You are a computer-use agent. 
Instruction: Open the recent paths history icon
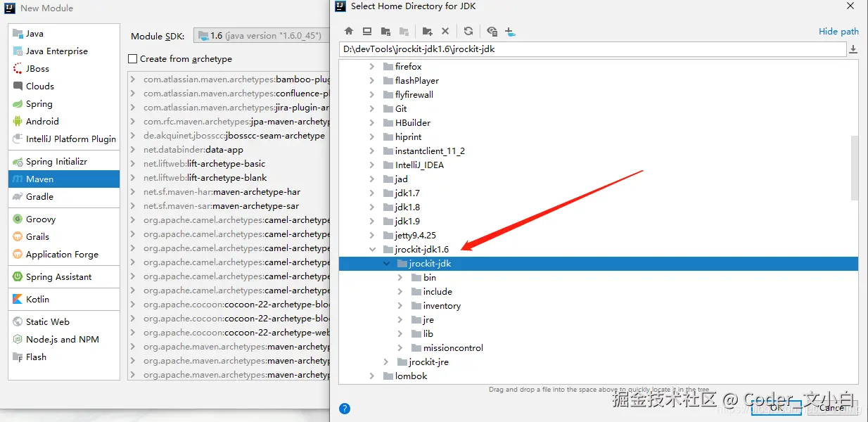(853, 49)
